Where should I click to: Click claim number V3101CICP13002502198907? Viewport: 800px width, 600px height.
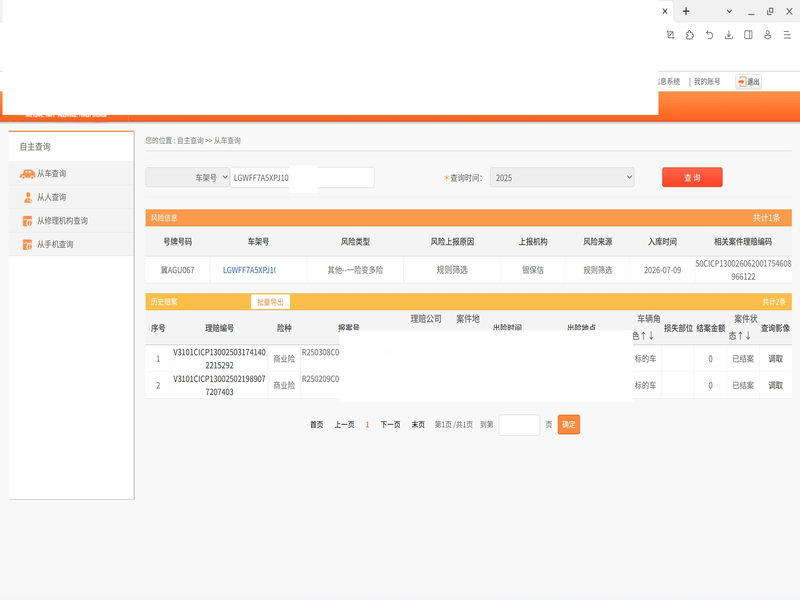point(219,385)
